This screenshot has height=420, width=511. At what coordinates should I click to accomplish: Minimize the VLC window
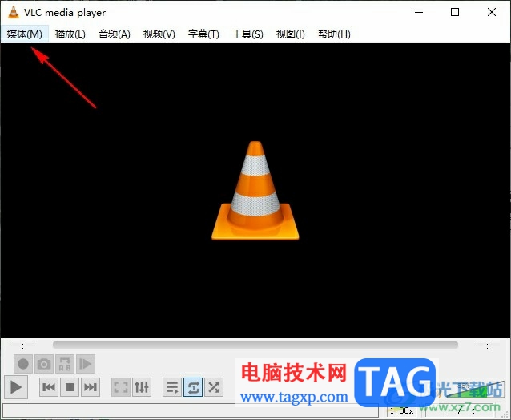pos(419,12)
